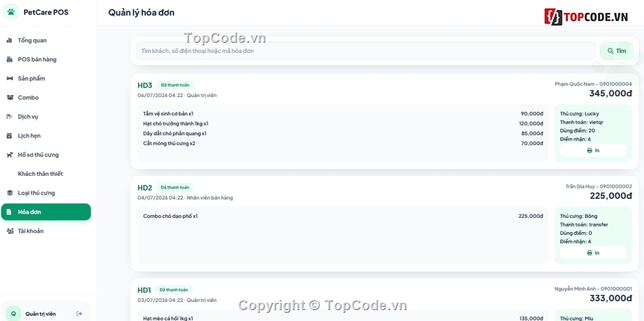
Task: Open POS bán hàng page
Action: [x=45, y=60]
